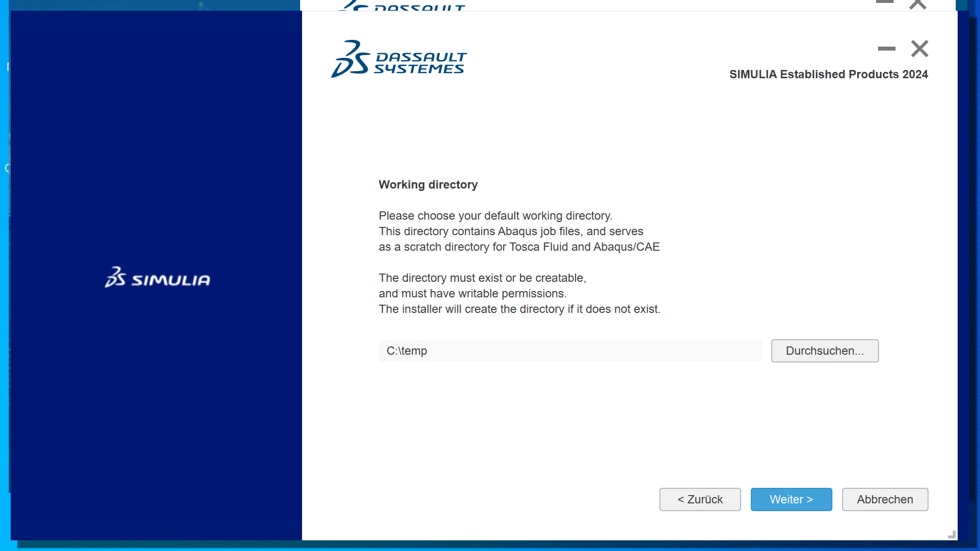Close the SIMULIA installer window
This screenshot has width=980, height=551.
tap(919, 49)
